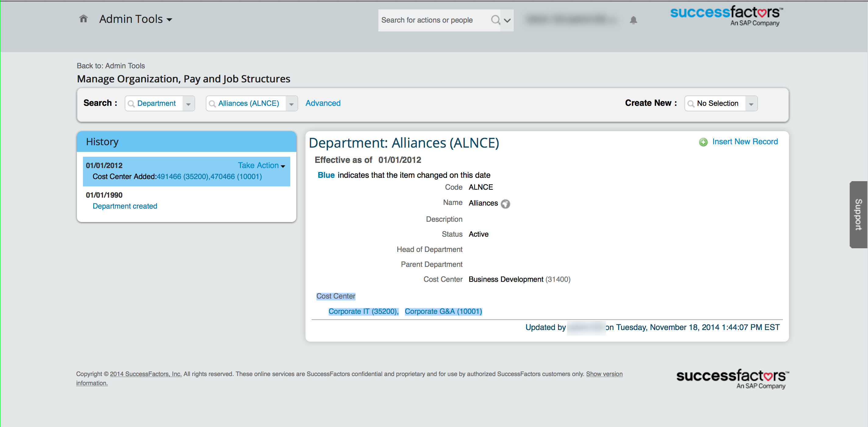Open the Alliances (ALNCE) dropdown arrow
Viewport: 868px width, 427px height.
(291, 104)
